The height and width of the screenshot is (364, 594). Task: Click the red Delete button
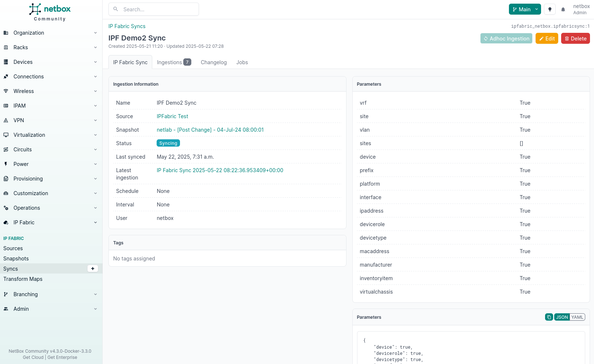(575, 38)
